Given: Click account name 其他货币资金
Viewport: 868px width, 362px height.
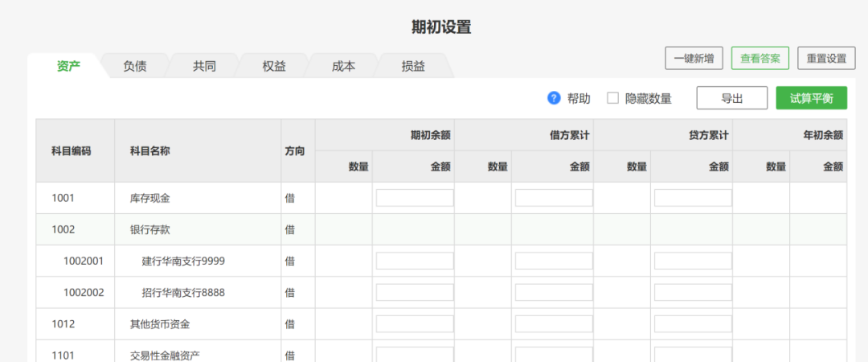Looking at the screenshot, I should pyautogui.click(x=160, y=324).
